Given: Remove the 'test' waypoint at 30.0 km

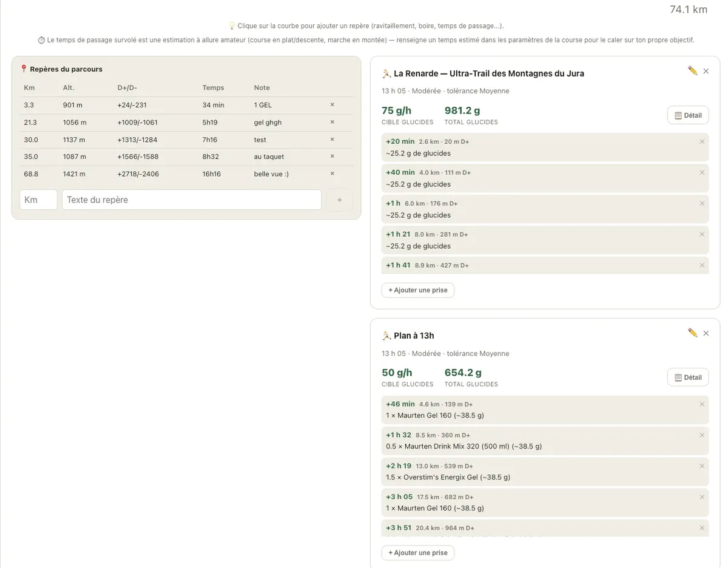Looking at the screenshot, I should (332, 140).
